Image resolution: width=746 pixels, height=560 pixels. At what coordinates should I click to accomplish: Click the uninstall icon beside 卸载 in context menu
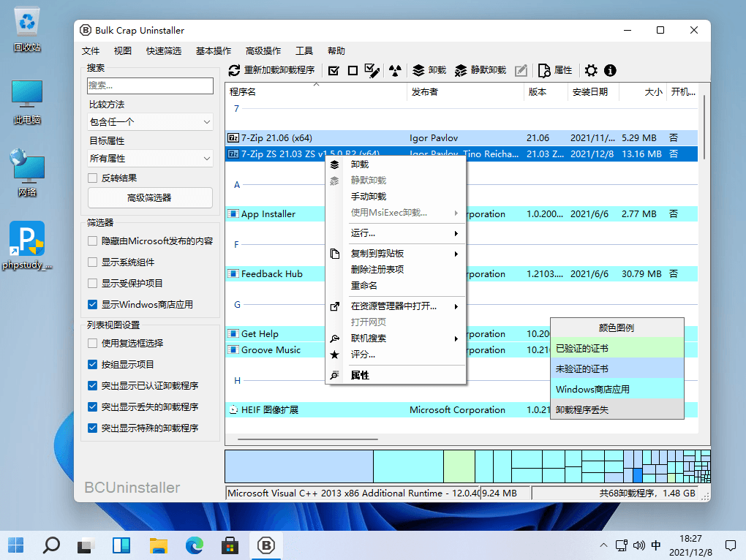(334, 164)
